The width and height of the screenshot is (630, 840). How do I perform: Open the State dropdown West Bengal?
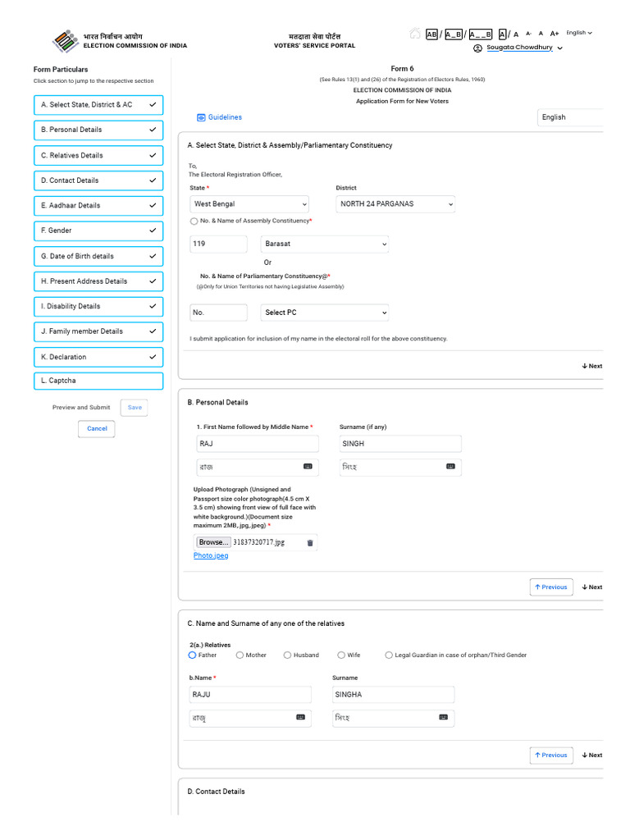[249, 204]
